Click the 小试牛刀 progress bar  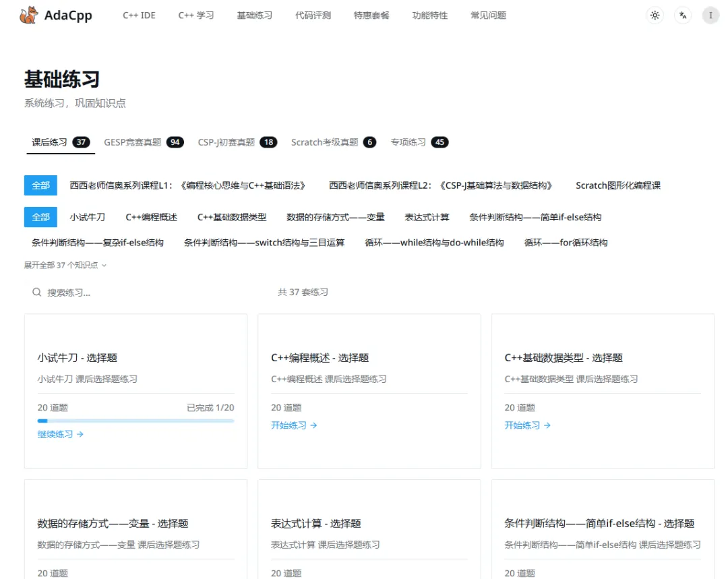(x=135, y=421)
